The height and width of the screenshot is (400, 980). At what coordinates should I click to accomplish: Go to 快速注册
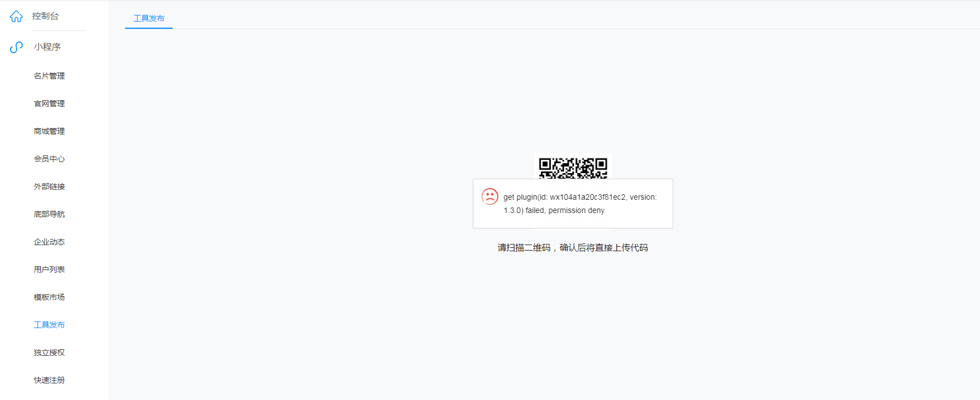tap(49, 380)
